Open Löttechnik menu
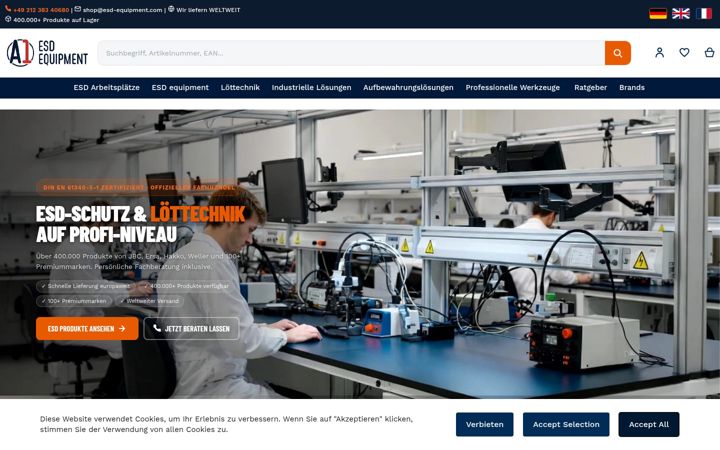The width and height of the screenshot is (720, 450). pyautogui.click(x=240, y=87)
